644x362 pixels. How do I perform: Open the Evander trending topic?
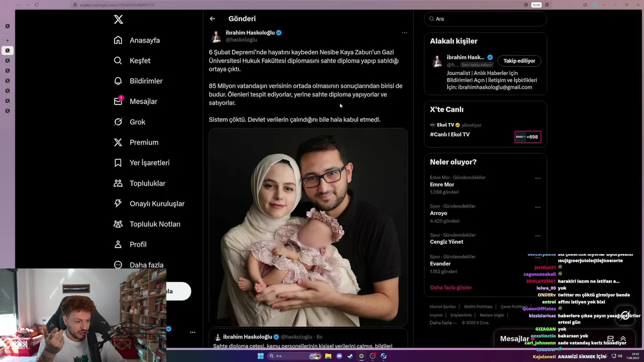440,263
